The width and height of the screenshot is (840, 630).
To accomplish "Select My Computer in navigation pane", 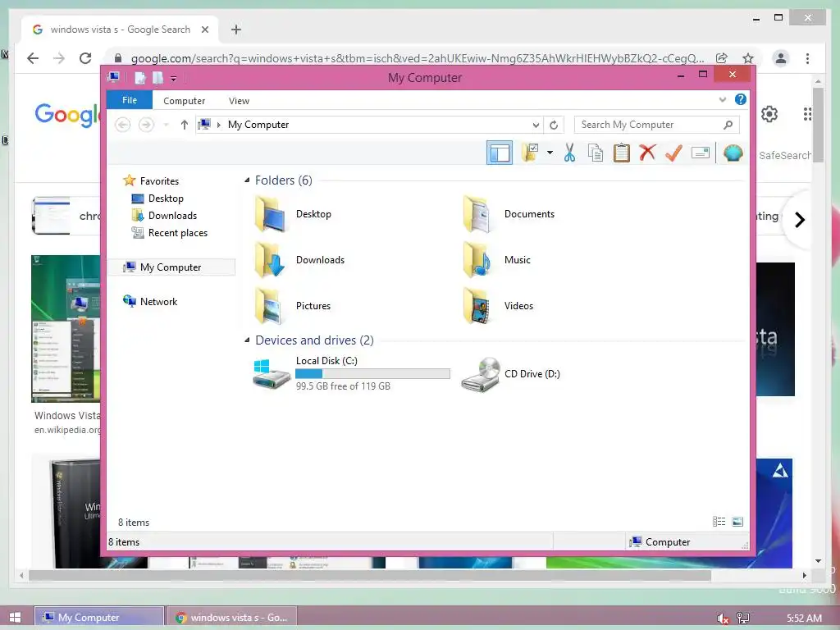I will point(171,267).
